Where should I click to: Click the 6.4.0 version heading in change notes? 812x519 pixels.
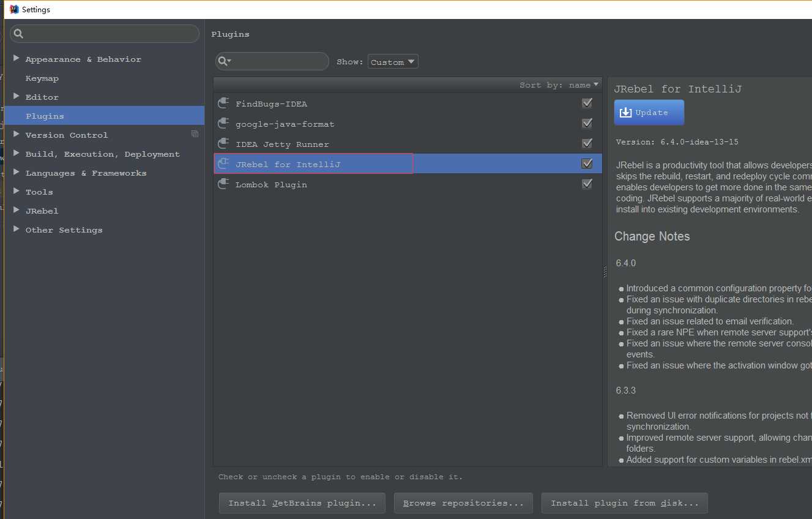pyautogui.click(x=626, y=263)
